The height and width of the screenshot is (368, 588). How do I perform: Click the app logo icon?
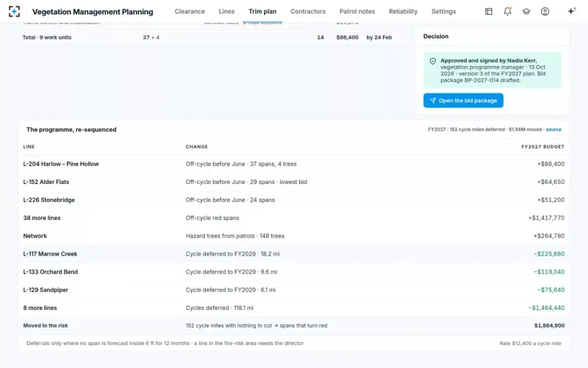tap(14, 11)
